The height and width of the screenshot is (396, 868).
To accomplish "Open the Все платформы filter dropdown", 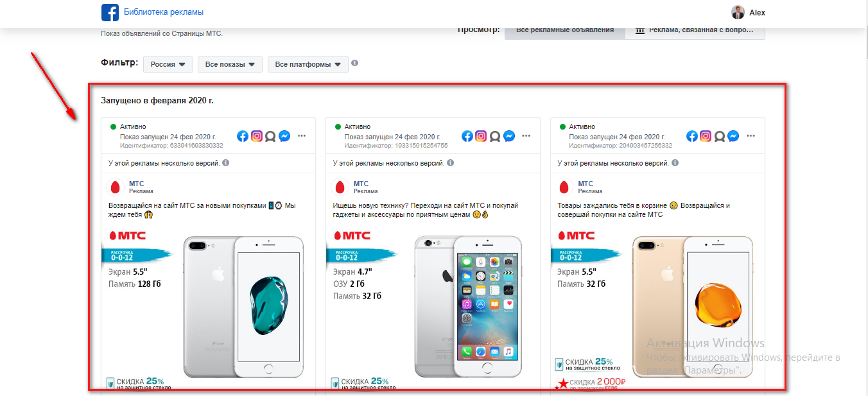I will point(308,64).
